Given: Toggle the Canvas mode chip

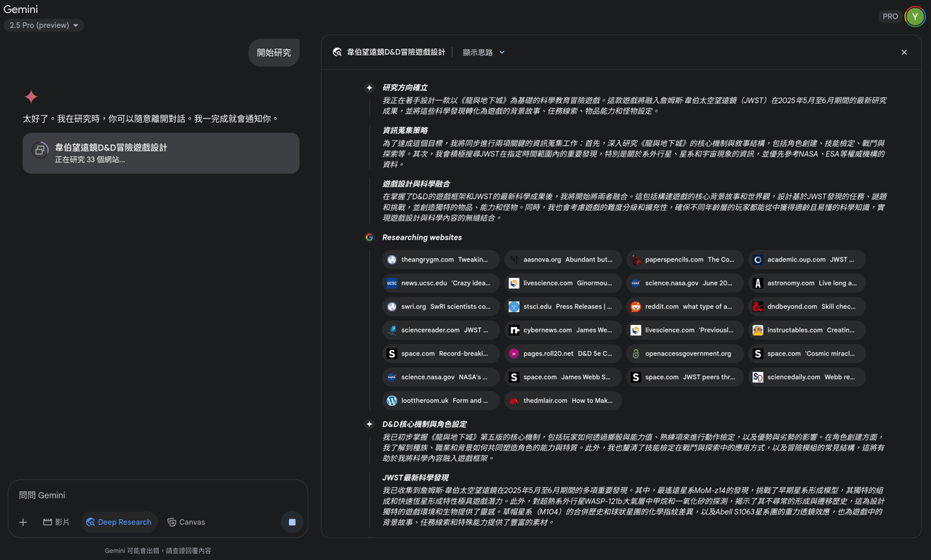Looking at the screenshot, I should click(186, 522).
